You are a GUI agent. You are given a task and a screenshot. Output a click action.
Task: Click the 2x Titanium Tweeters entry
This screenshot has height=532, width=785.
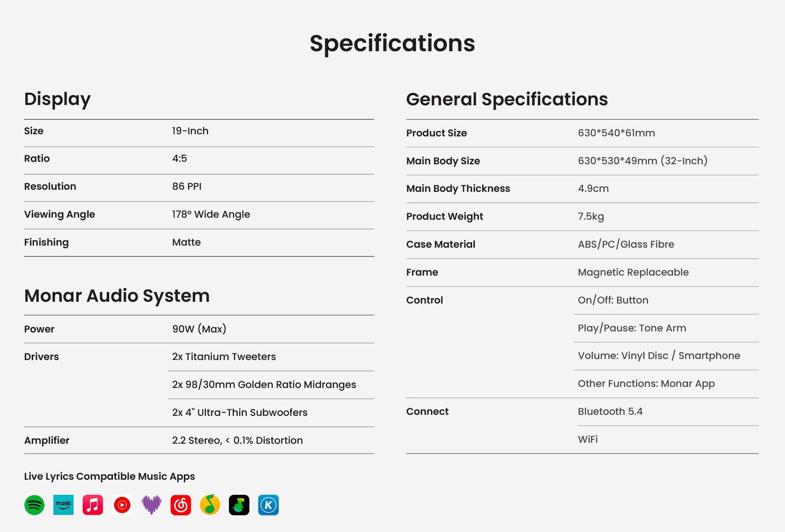point(224,357)
